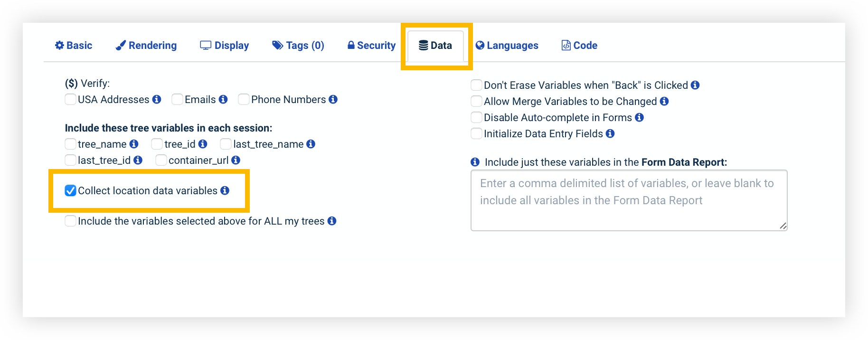Screen dimensions: 868x340
Task: Switch to the Rendering tab
Action: pos(146,46)
